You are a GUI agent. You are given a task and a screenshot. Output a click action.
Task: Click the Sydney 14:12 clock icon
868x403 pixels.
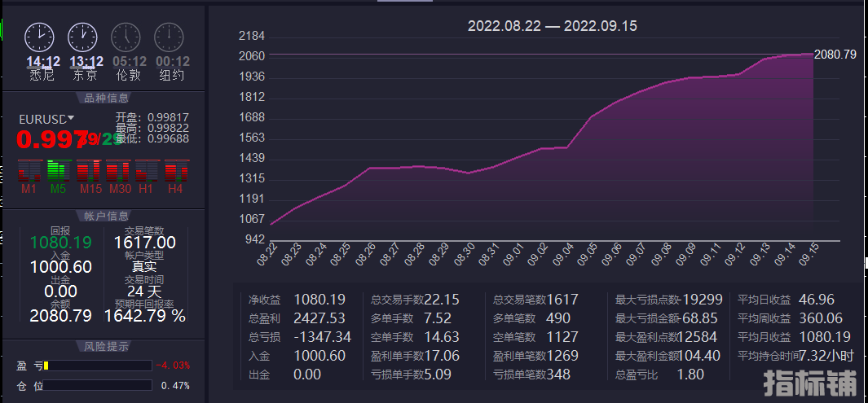(39, 37)
